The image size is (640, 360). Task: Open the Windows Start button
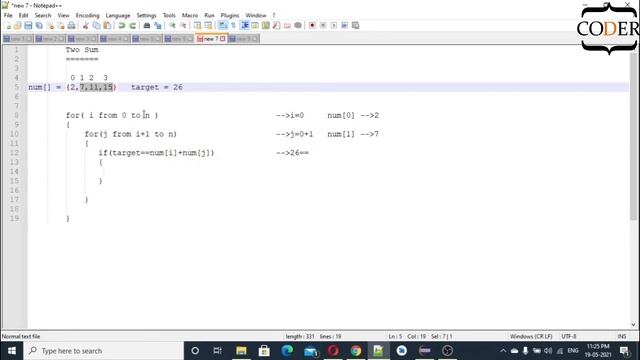[12, 351]
